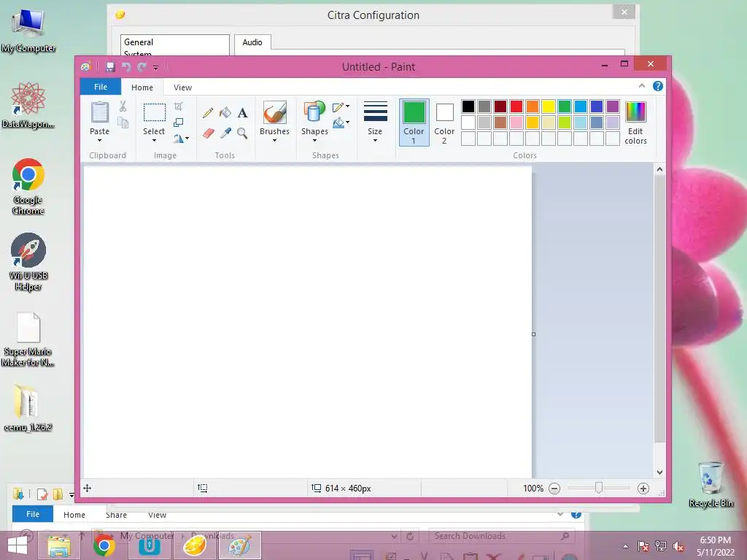Select Color 2 background button
The image size is (747, 560).
444,122
